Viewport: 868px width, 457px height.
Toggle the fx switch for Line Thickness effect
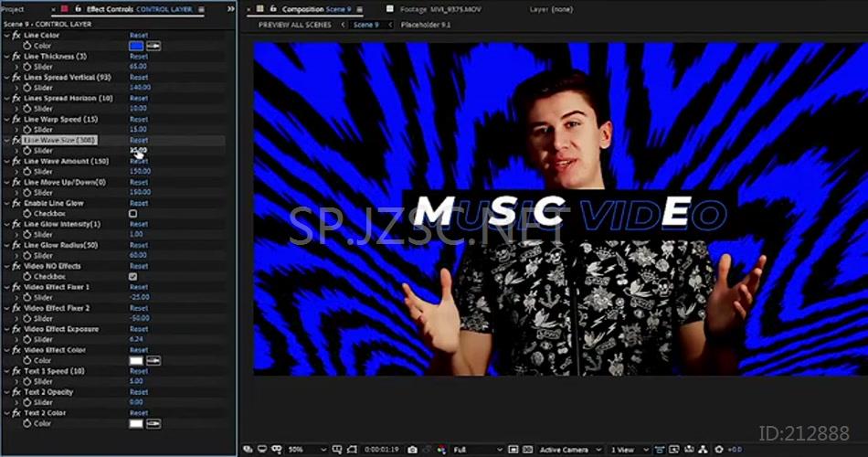16,57
